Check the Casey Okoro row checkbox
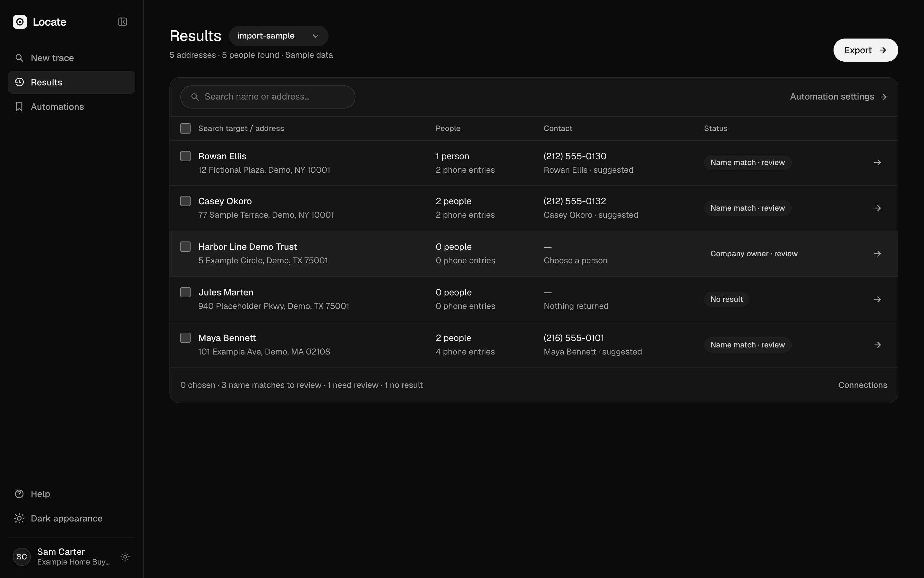 [x=185, y=201]
